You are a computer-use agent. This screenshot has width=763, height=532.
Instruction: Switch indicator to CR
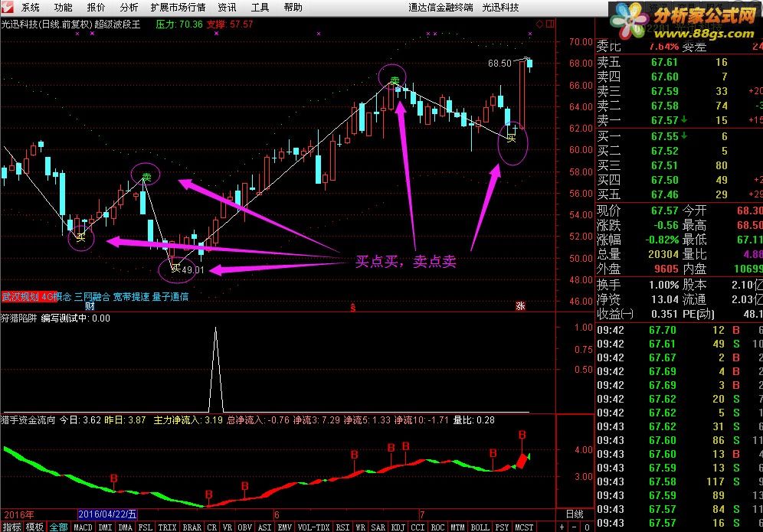point(211,527)
